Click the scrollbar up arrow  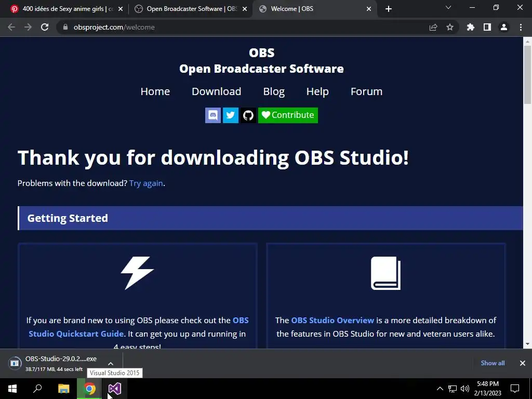coord(527,42)
